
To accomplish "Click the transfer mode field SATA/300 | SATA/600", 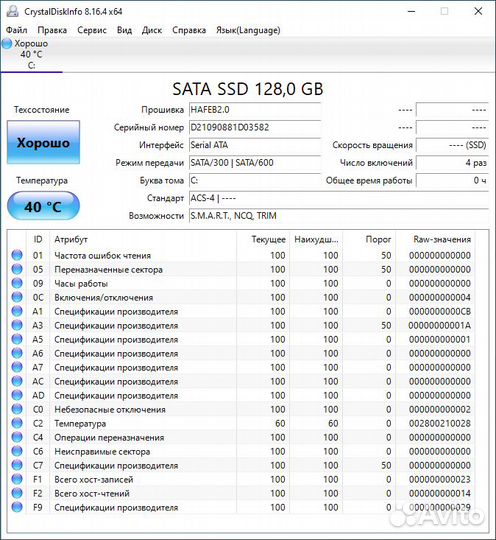I will pos(255,163).
